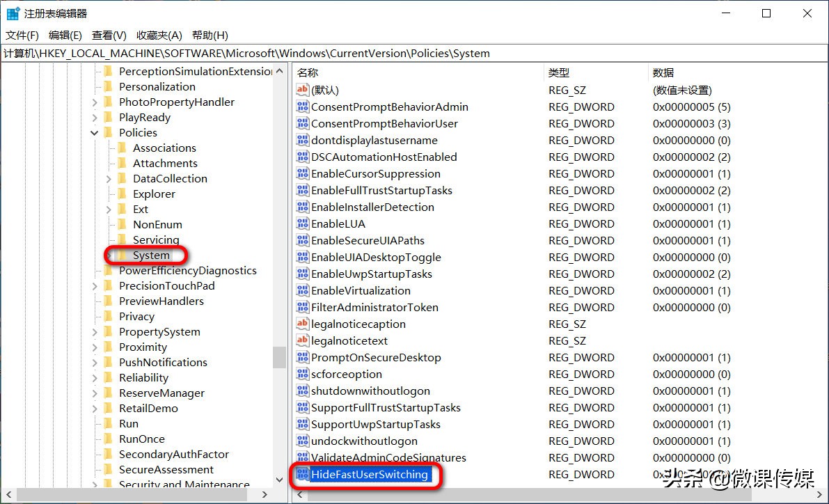Expand the PrecisionTouchPad key
The height and width of the screenshot is (504, 829).
[x=95, y=286]
